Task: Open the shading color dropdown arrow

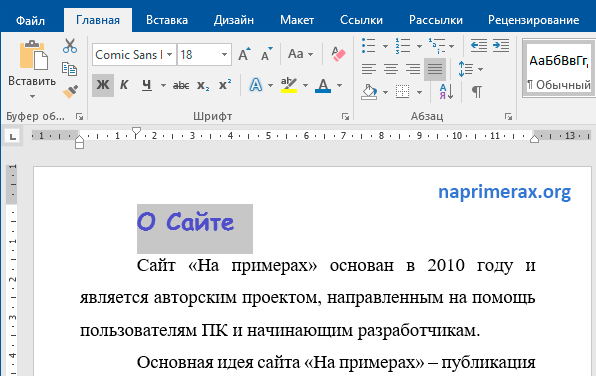Action: click(x=385, y=92)
